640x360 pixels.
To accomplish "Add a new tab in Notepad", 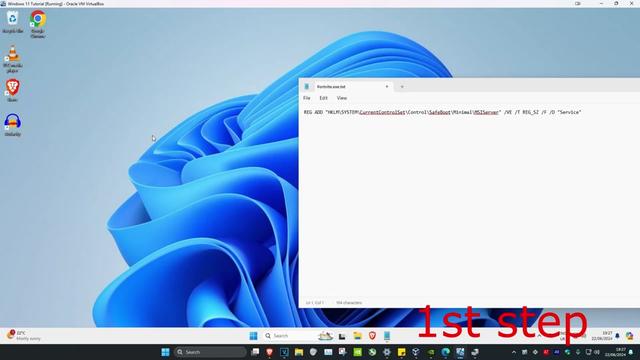I will coord(402,87).
